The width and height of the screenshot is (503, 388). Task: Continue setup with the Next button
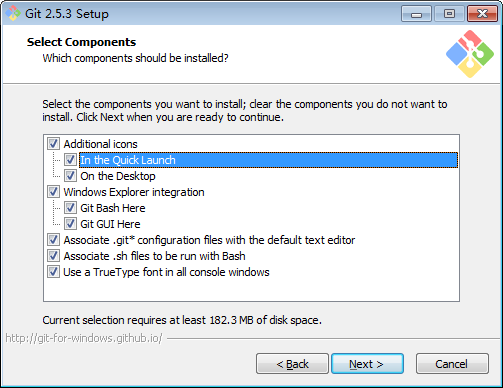[367, 364]
